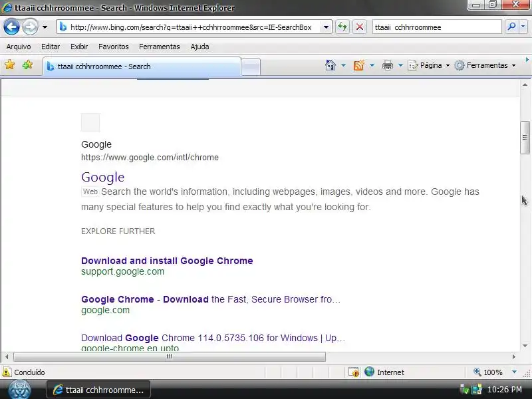Screen dimensions: 532x399
Task: Open the Exibir menu
Action: click(79, 47)
